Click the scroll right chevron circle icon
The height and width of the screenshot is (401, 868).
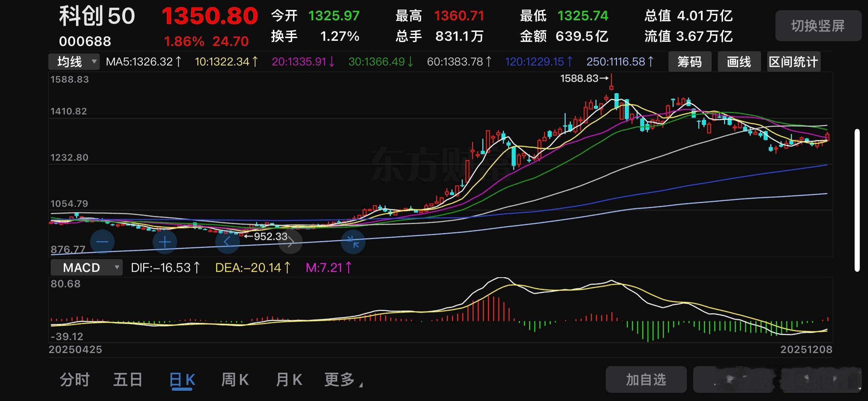[x=291, y=242]
